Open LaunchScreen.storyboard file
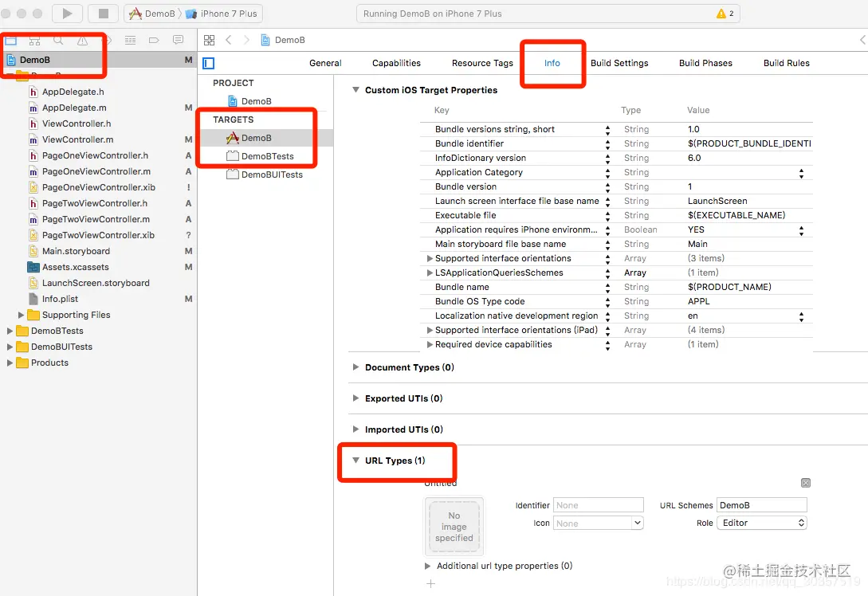Image resolution: width=868 pixels, height=596 pixels. 96,283
